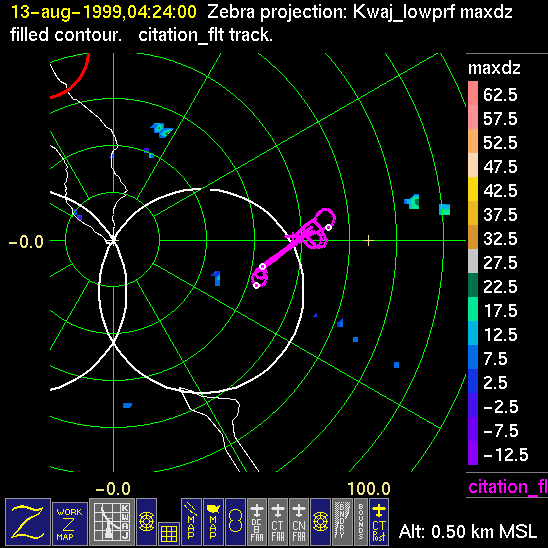Click the large Zebra Z logo icon
This screenshot has width=548, height=548.
pos(28,522)
